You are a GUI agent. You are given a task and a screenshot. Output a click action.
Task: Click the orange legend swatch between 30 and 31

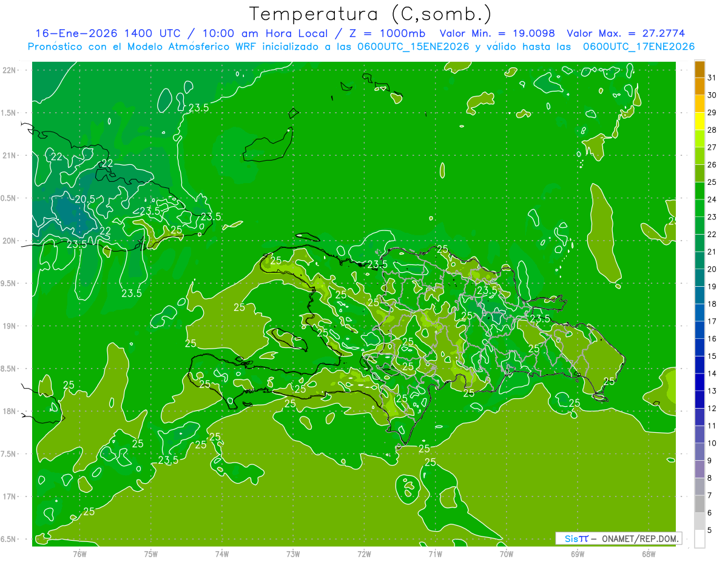[x=699, y=86]
